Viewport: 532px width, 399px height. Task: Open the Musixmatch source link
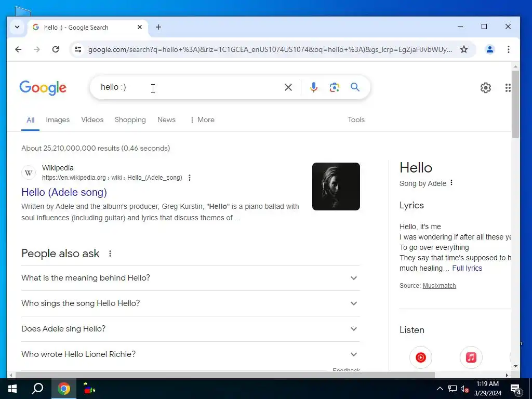(x=439, y=286)
